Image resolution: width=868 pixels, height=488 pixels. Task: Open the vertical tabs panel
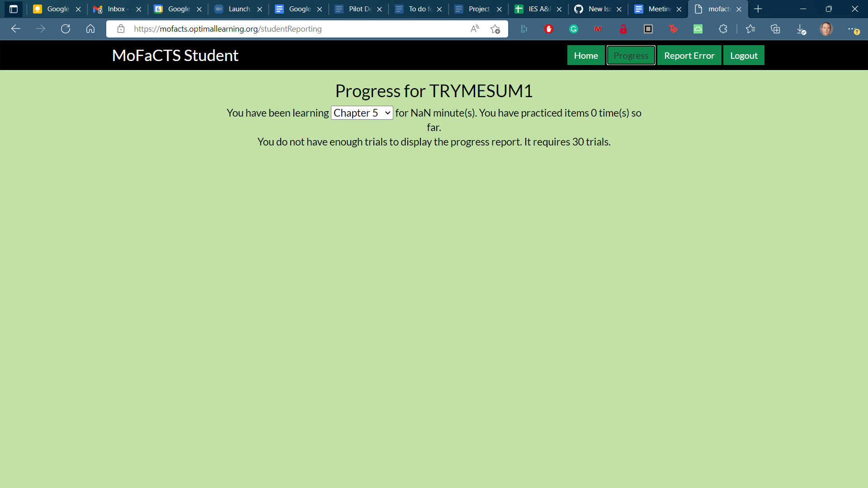click(13, 9)
